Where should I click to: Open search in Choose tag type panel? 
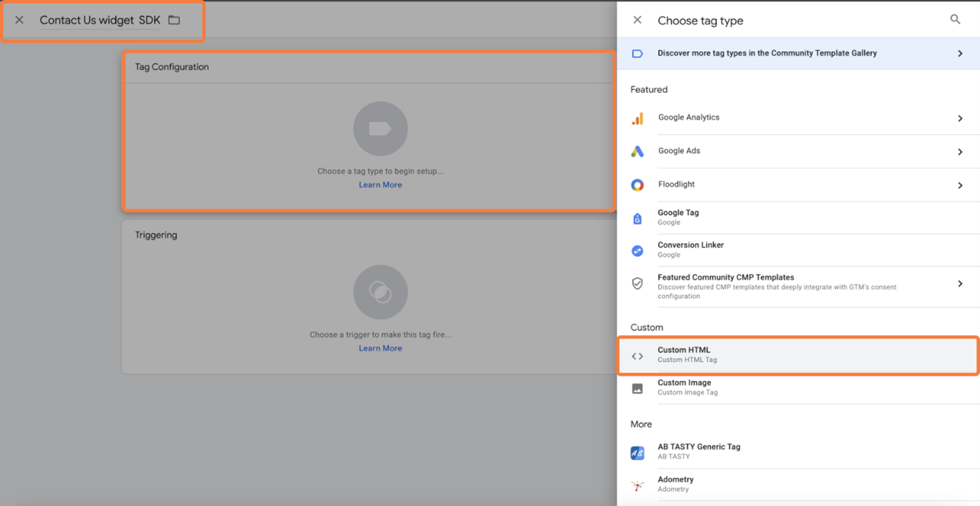point(955,20)
